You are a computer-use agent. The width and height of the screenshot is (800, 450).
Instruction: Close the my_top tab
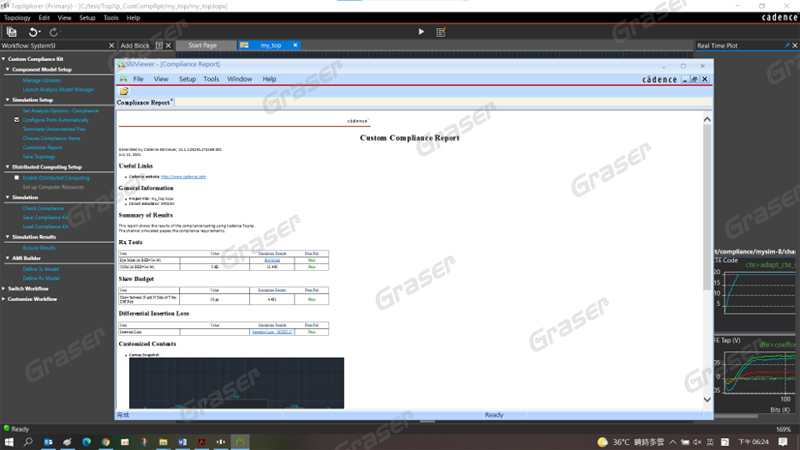pyautogui.click(x=295, y=45)
